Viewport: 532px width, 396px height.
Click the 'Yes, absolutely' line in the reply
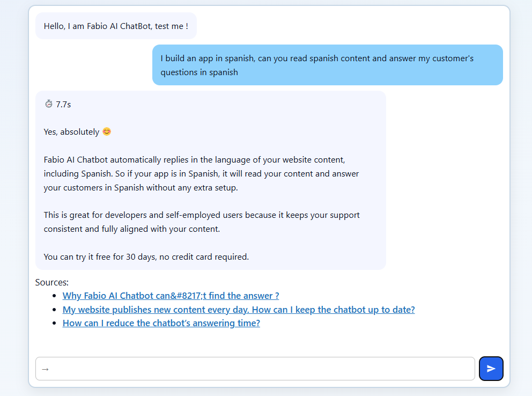click(70, 131)
